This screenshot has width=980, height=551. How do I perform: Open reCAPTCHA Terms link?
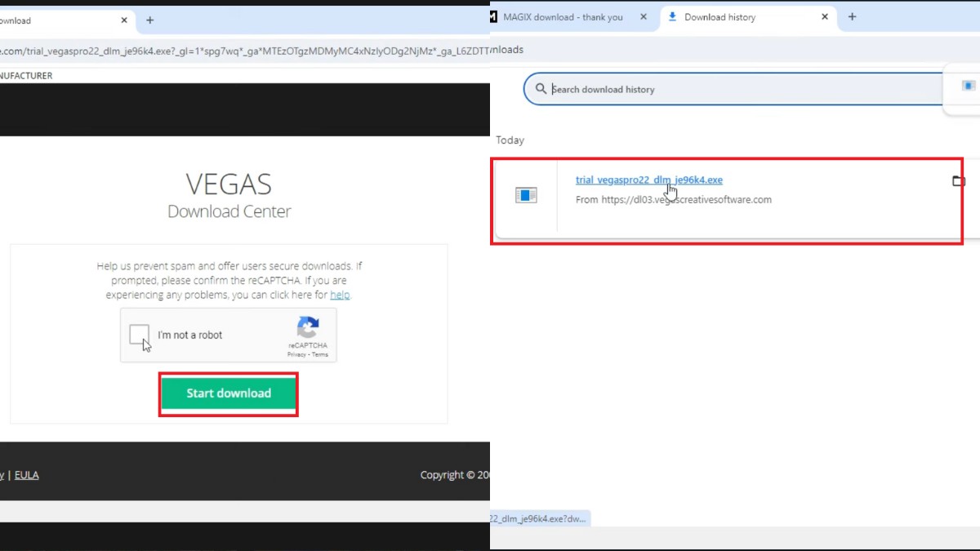pyautogui.click(x=320, y=354)
